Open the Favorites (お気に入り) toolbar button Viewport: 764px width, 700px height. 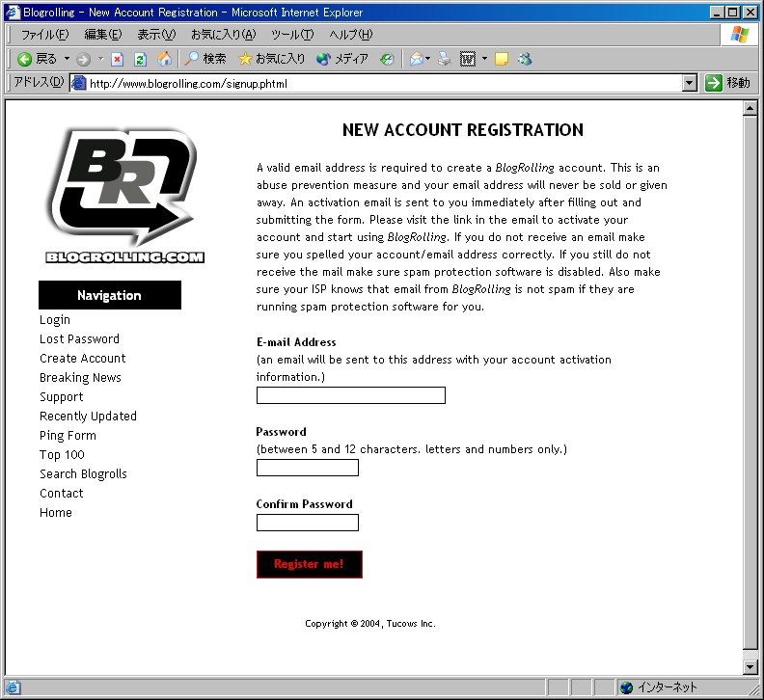(271, 59)
